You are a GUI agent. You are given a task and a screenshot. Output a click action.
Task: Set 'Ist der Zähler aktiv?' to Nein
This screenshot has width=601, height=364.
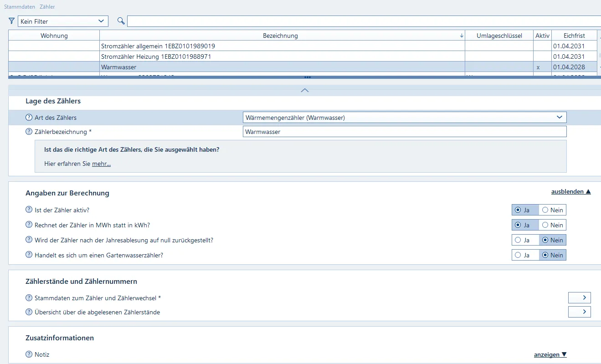click(x=545, y=210)
